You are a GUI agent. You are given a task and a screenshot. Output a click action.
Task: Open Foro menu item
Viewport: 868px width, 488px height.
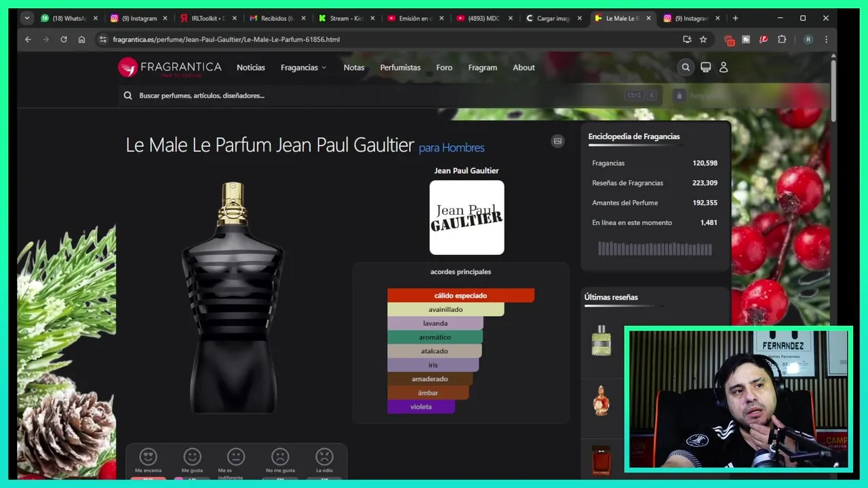tap(444, 67)
